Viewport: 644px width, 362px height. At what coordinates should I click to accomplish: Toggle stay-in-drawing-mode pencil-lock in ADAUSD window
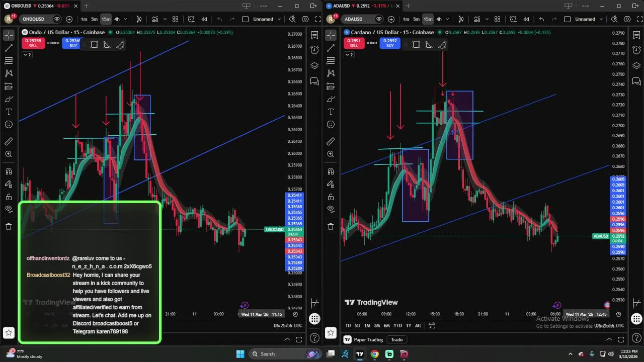tap(331, 184)
